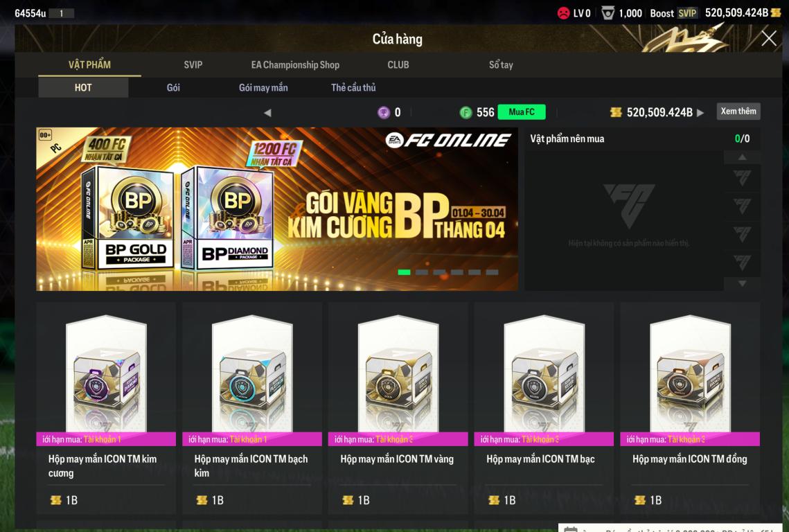This screenshot has height=532, width=789.
Task: Select the Hộp may mắn ICON TM đồng box
Action: [x=690, y=408]
